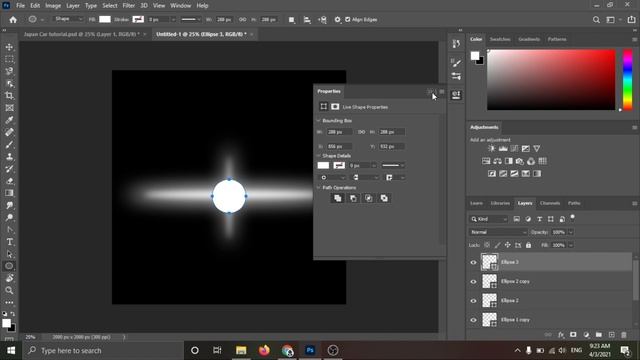
Task: Select the Brush tool
Action: click(9, 144)
